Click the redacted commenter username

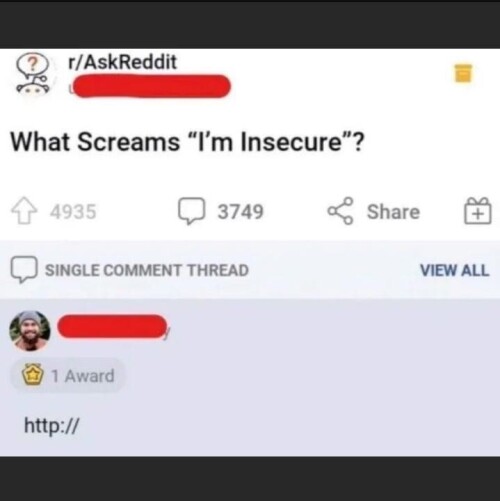pos(112,326)
